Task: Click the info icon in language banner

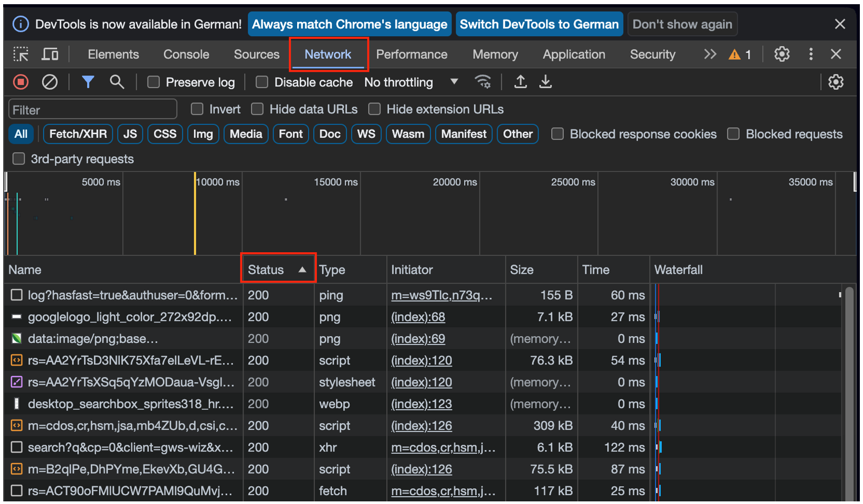Action: (x=20, y=24)
